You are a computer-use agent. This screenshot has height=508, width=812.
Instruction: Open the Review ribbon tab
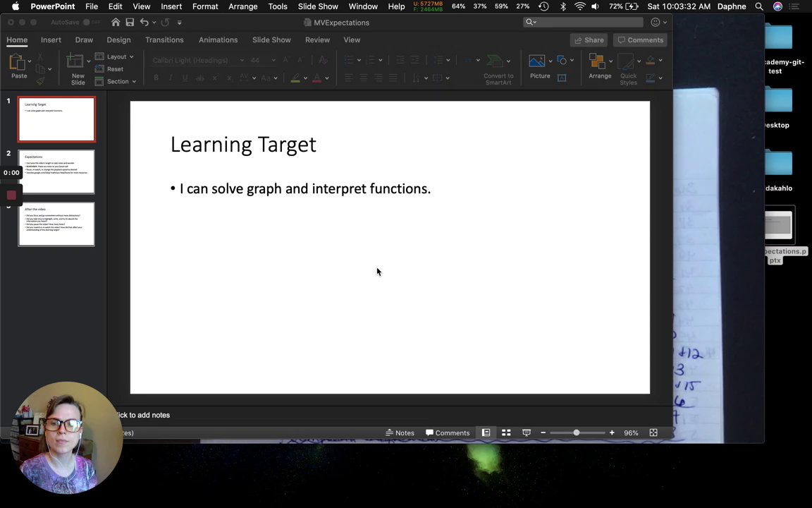(x=317, y=40)
